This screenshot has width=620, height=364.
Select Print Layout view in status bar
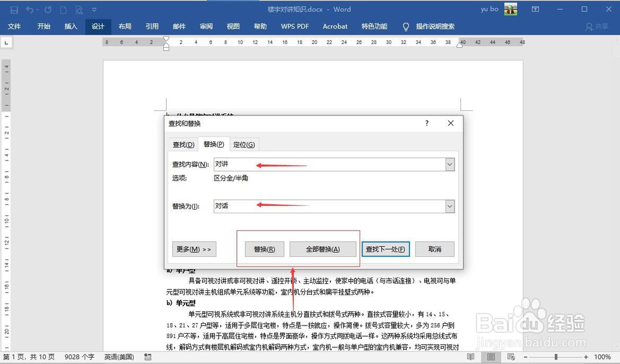(x=490, y=357)
